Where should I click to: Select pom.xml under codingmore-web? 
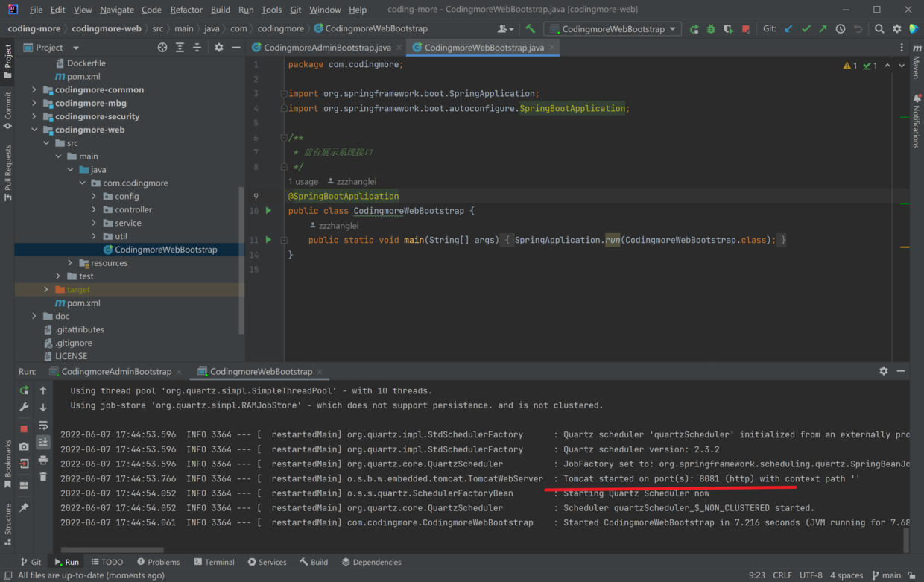click(83, 303)
